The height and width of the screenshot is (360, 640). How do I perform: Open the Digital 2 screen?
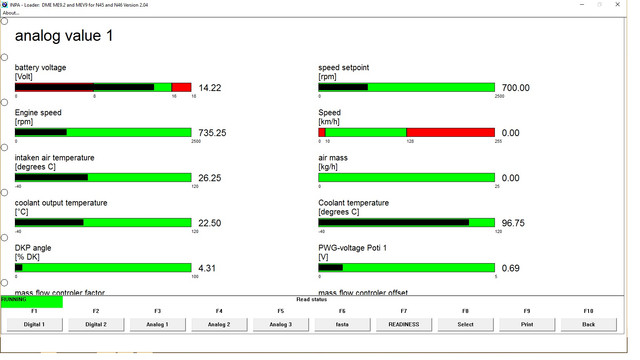coord(96,324)
